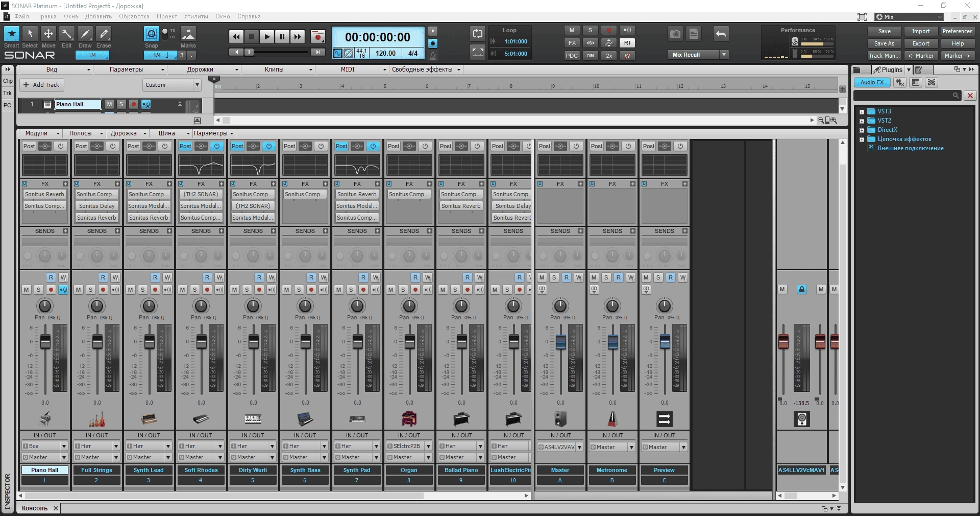Click the Organ instrument icon
Viewport: 980px width, 516px height.
(x=409, y=419)
